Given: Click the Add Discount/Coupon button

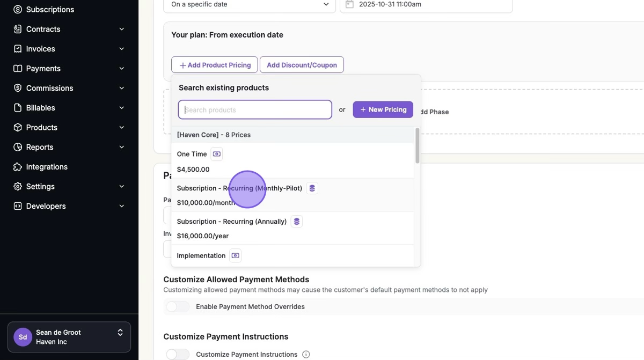Looking at the screenshot, I should tap(302, 65).
